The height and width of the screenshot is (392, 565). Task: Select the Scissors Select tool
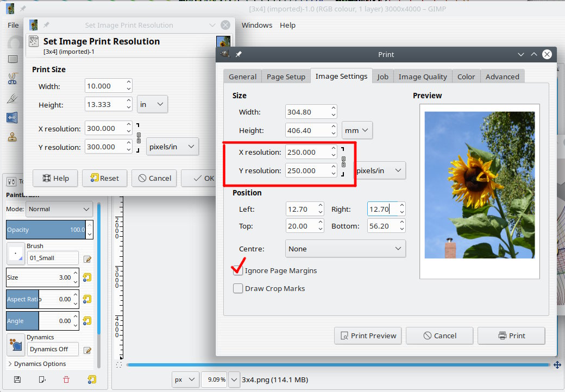12,78
